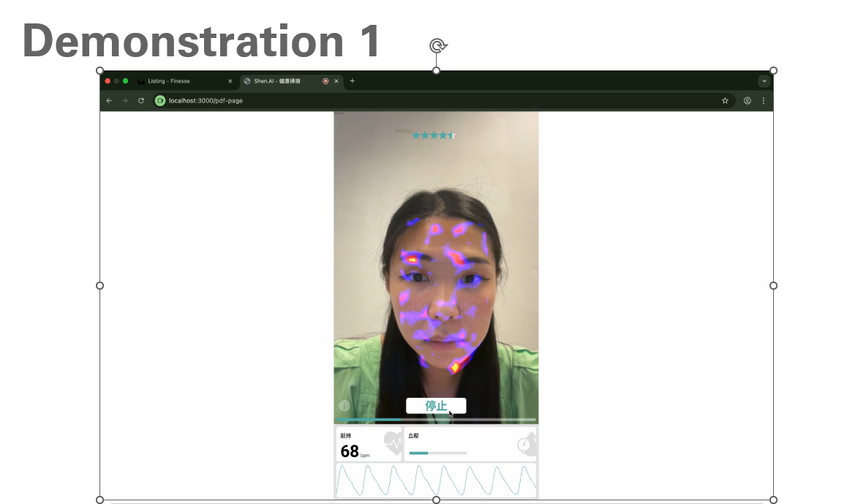Reload the page with the refresh icon
Viewport: 858px width, 504px height.
141,101
